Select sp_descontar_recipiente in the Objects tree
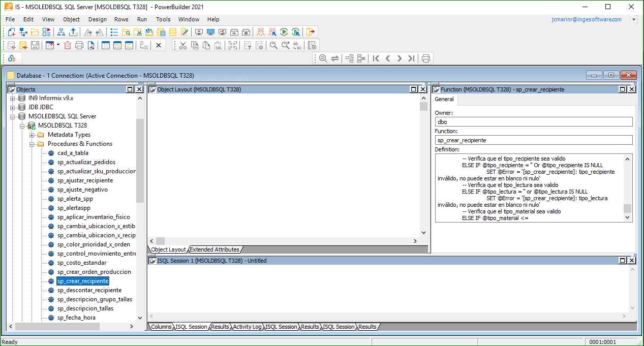This screenshot has height=346, width=644. 89,290
